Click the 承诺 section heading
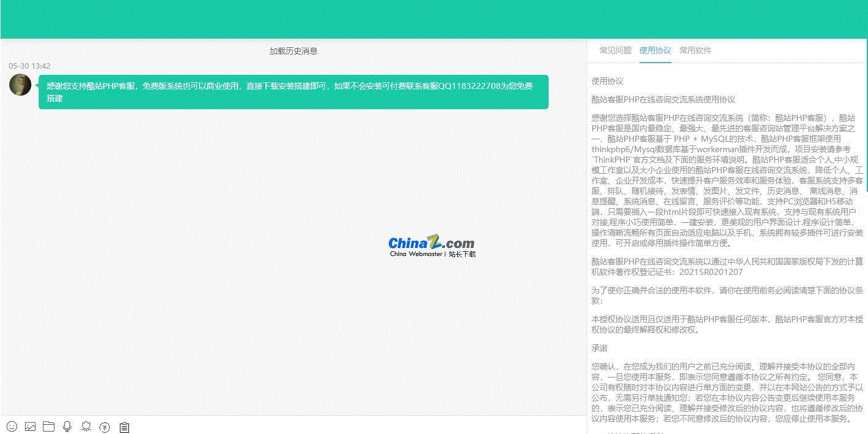The width and height of the screenshot is (868, 434). (599, 348)
